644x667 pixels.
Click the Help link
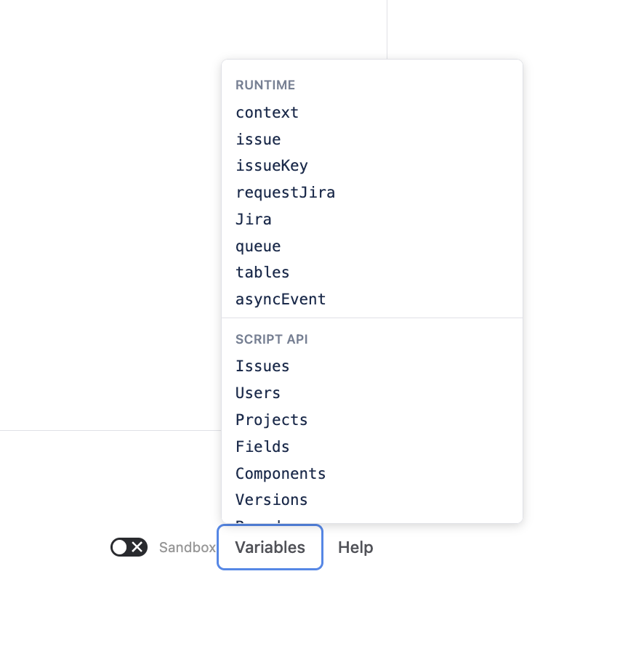(x=355, y=547)
